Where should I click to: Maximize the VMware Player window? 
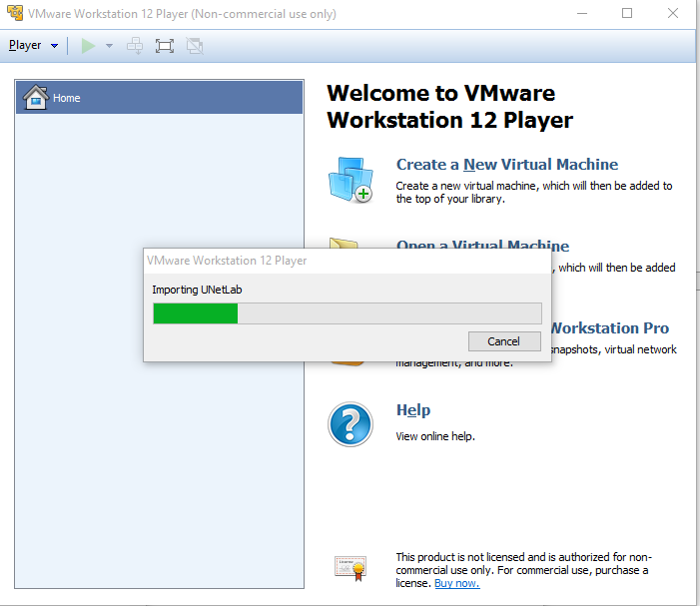pos(627,13)
